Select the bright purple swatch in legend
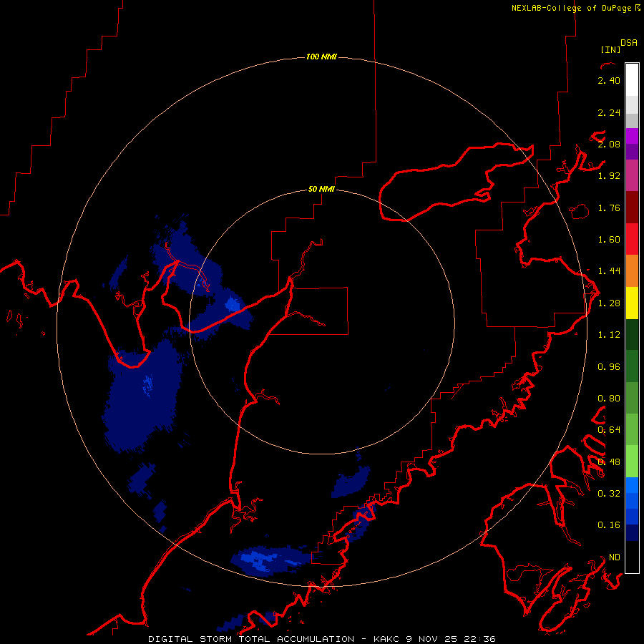Viewport: 644px width, 644px height. [632, 136]
